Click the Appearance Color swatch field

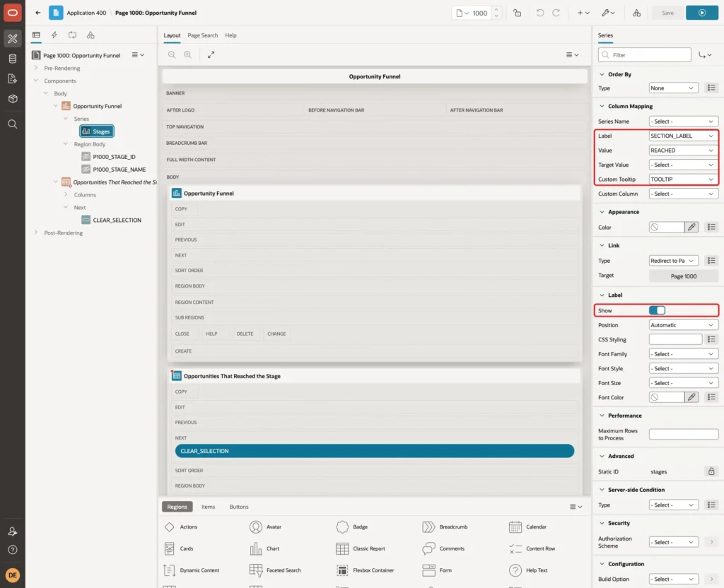[666, 227]
